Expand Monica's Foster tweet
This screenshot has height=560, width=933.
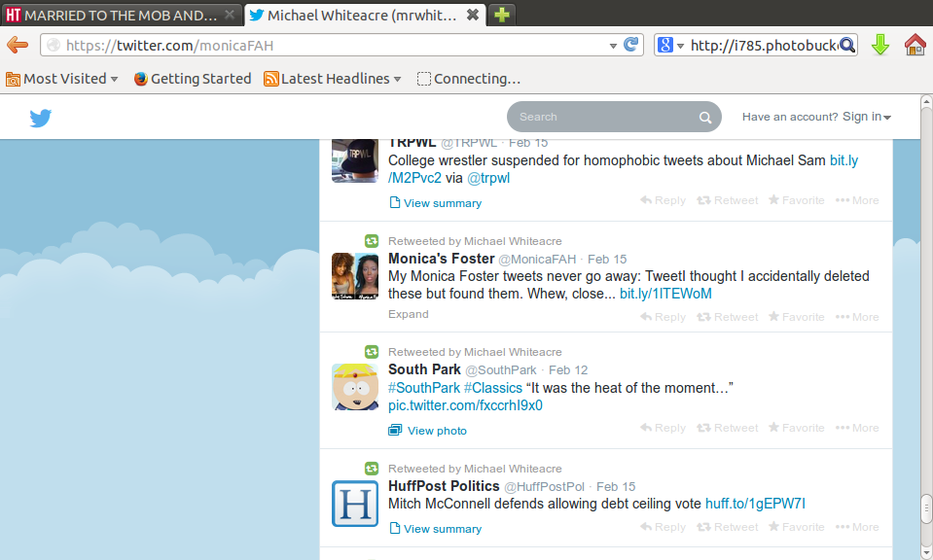[x=409, y=314]
